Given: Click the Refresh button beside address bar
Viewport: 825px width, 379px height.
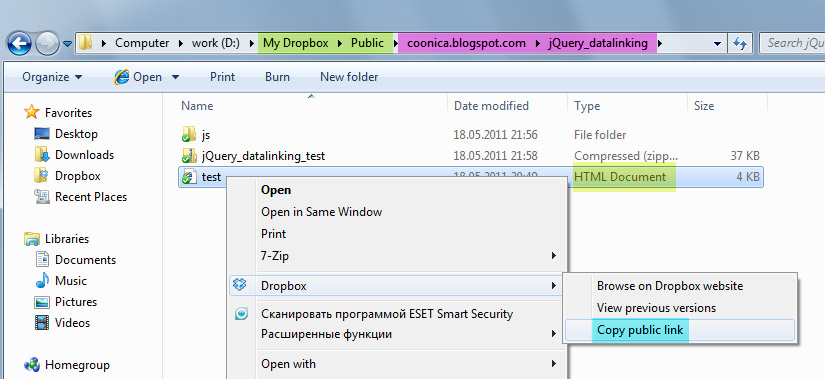Looking at the screenshot, I should coord(740,43).
